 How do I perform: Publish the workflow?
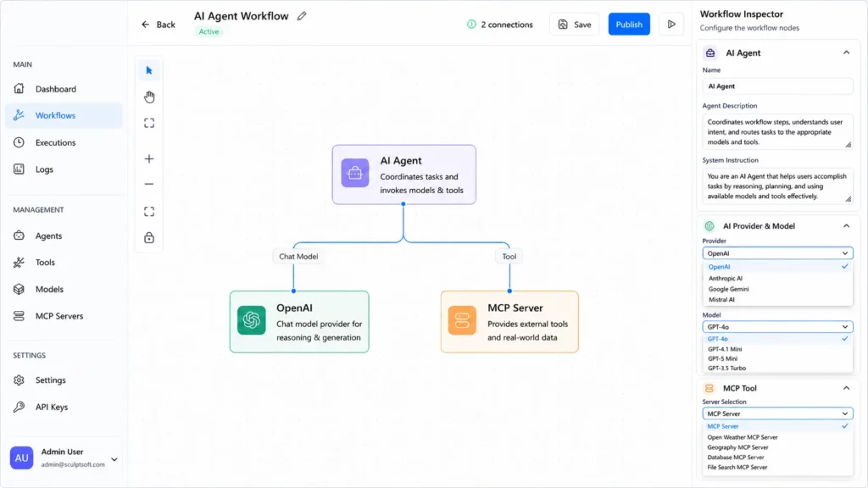tap(629, 25)
